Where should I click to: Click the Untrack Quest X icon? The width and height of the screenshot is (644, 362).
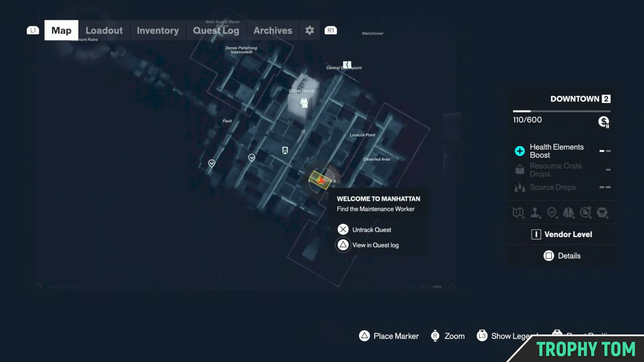[343, 229]
